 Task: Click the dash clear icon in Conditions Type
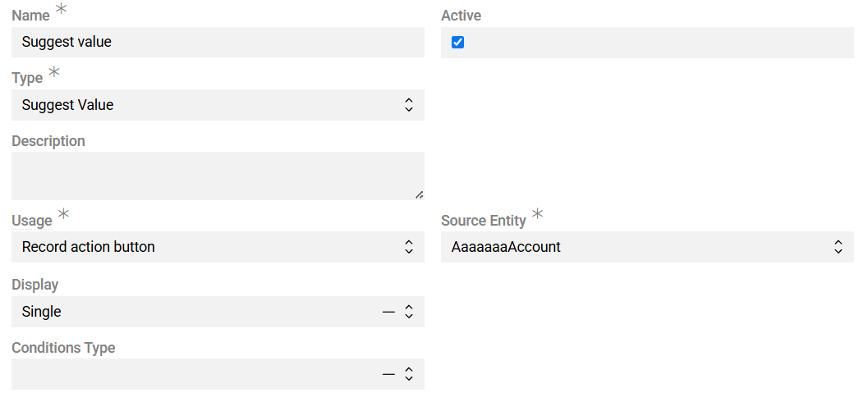[x=388, y=375]
